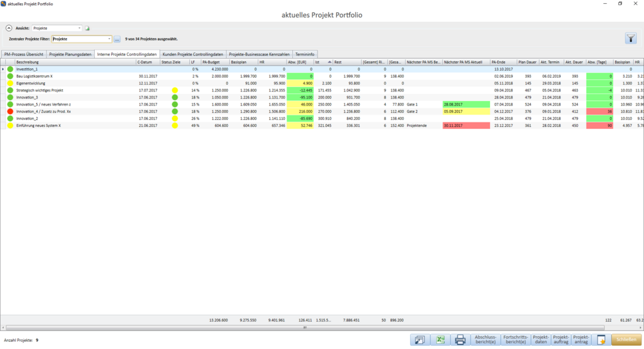Click red status icon of Innovation_4 row
This screenshot has width=644, height=349.
10,111
